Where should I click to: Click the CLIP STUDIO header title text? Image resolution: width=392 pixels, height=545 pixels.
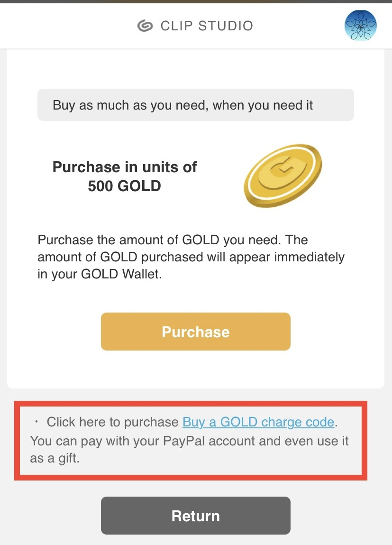207,26
